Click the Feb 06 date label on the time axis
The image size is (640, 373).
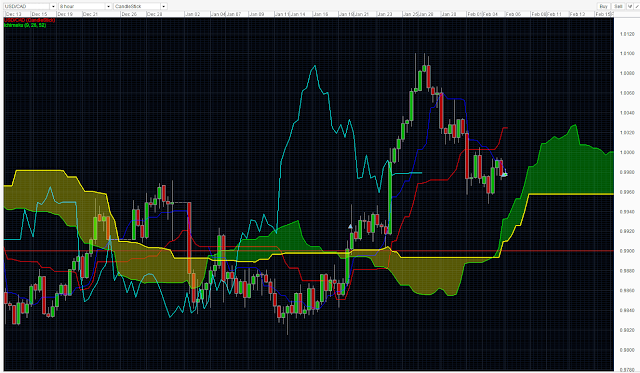(513, 14)
